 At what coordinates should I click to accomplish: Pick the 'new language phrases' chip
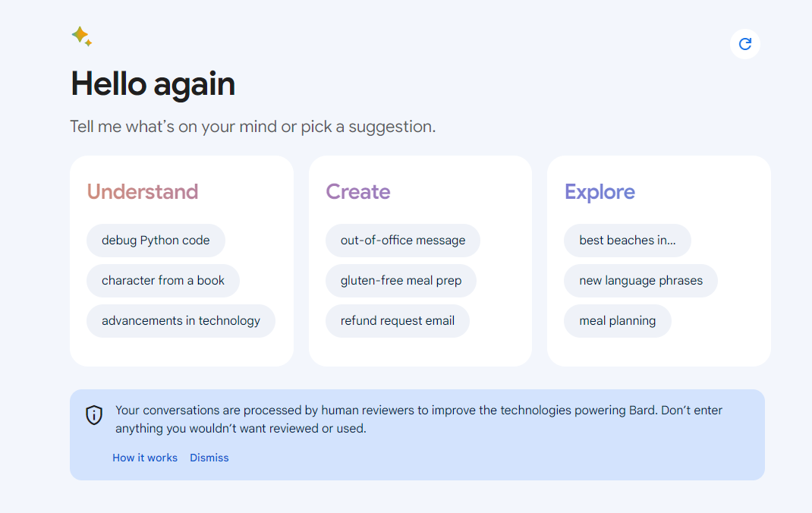coord(640,281)
